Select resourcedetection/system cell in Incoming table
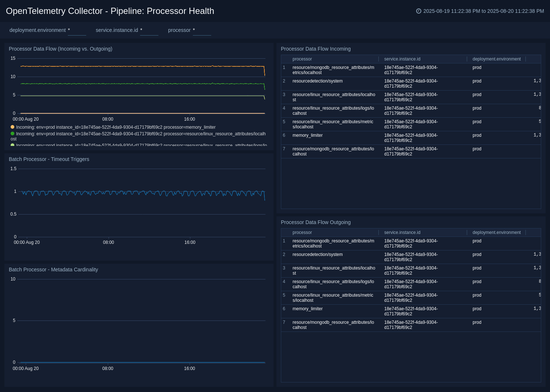 point(318,81)
